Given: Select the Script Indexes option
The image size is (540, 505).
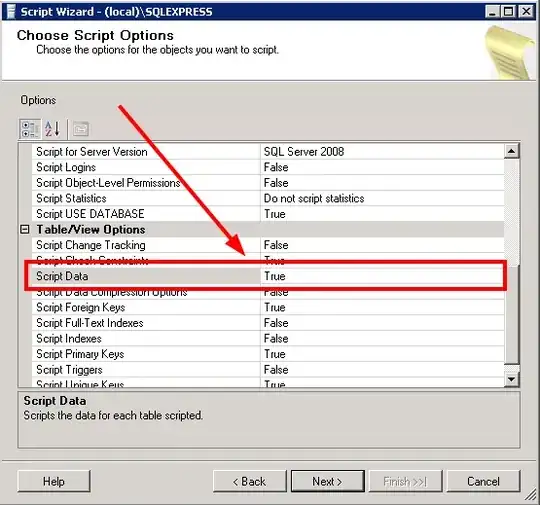Looking at the screenshot, I should [x=69, y=338].
